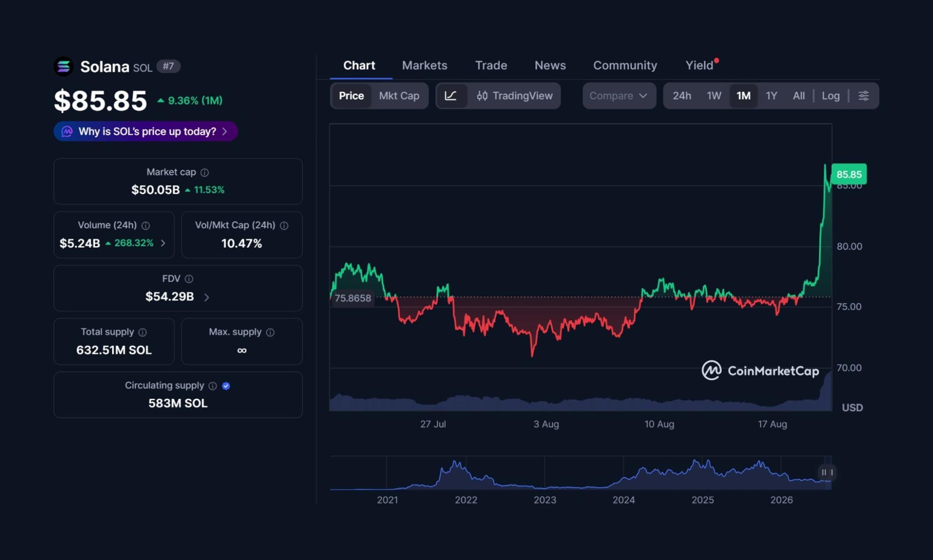Click the 2022 marker on the history timeline
Image resolution: width=933 pixels, height=560 pixels.
[x=466, y=500]
